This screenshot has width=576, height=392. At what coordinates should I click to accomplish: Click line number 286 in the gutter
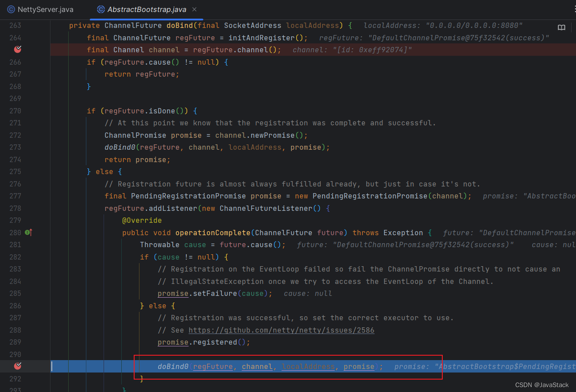(x=15, y=306)
